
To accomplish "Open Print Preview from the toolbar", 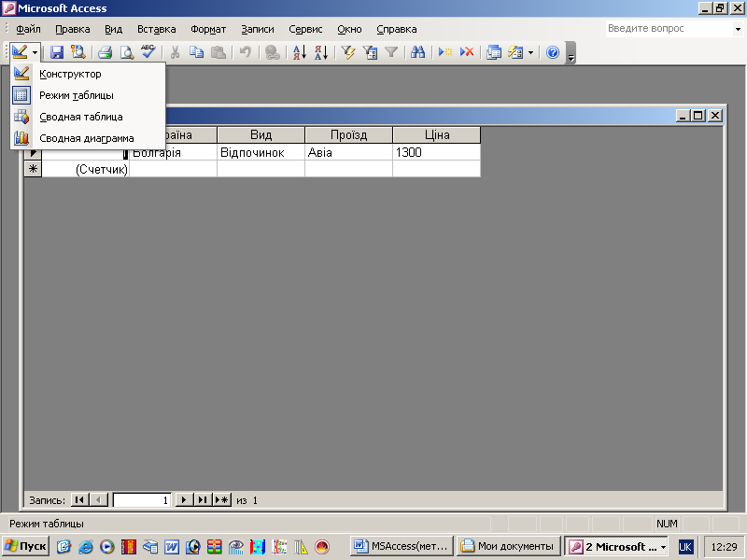I will point(127,52).
